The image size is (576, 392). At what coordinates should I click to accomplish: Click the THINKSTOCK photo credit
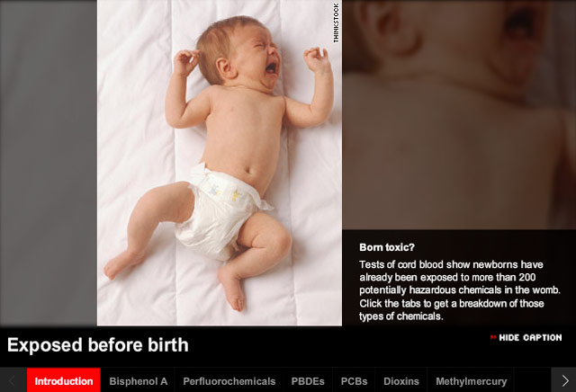[336, 22]
